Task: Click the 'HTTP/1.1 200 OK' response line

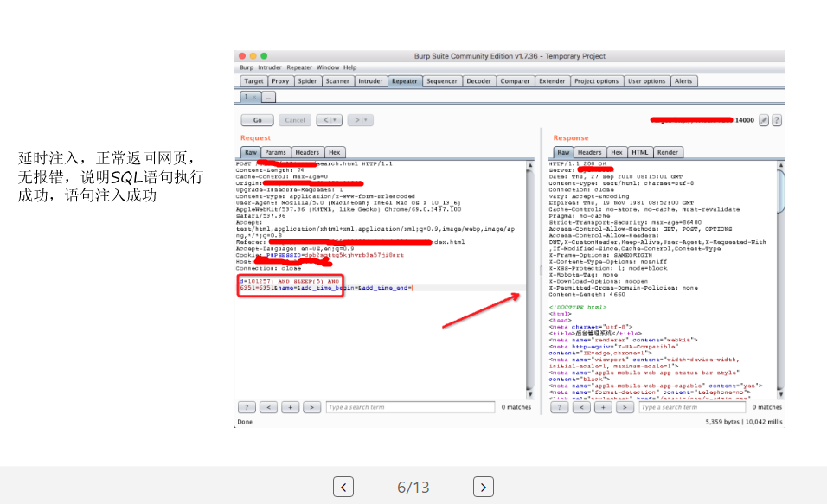Action: (x=578, y=164)
